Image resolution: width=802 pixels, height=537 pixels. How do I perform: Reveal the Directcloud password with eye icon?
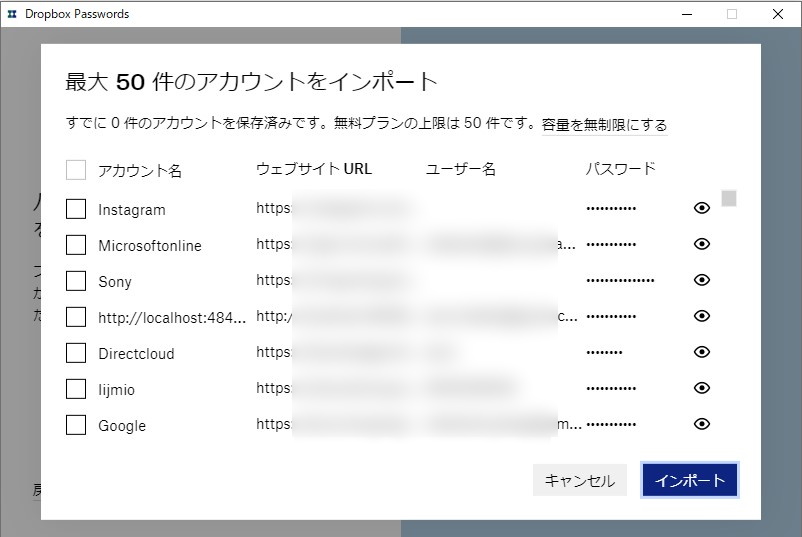coord(702,352)
